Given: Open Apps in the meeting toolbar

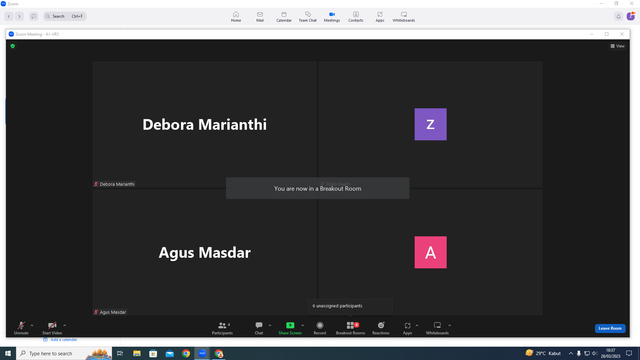Looking at the screenshot, I should point(407,328).
